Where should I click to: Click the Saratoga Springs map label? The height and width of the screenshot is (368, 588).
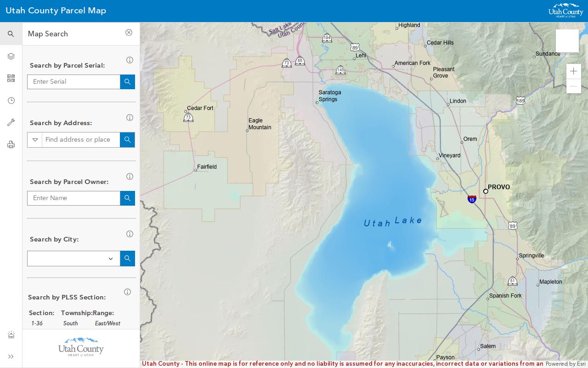point(330,96)
